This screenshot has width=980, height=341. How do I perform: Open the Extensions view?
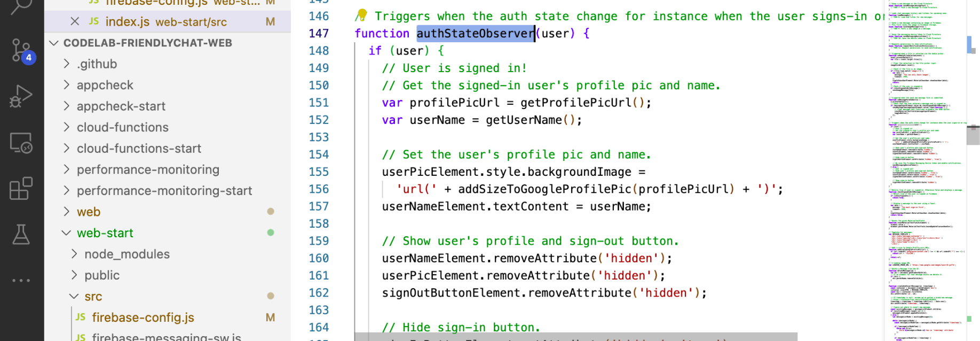(x=21, y=189)
